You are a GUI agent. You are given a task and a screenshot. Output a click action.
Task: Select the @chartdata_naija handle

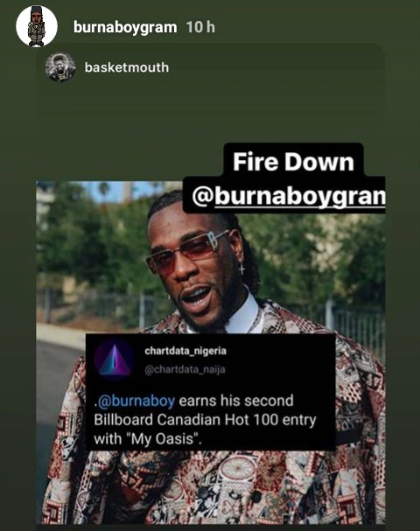pos(185,369)
